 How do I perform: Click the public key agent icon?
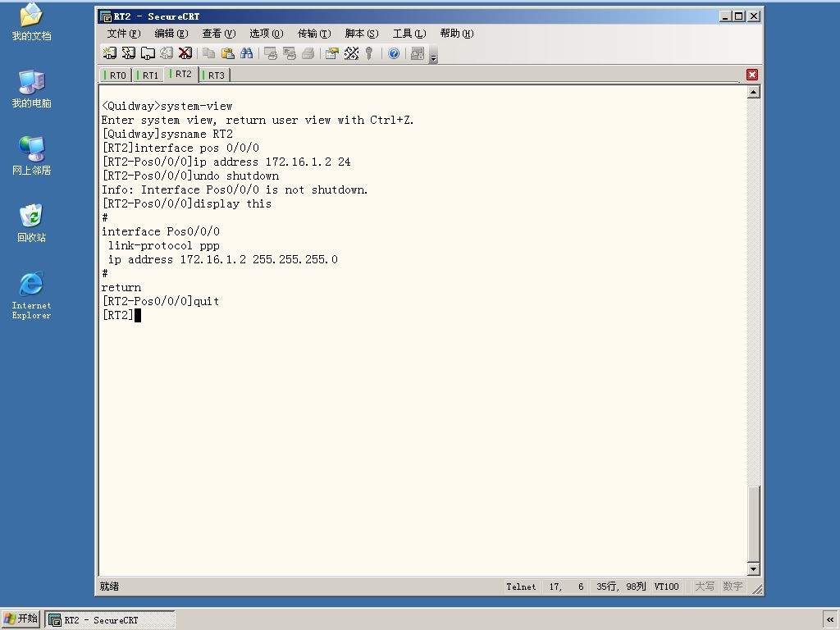point(369,53)
